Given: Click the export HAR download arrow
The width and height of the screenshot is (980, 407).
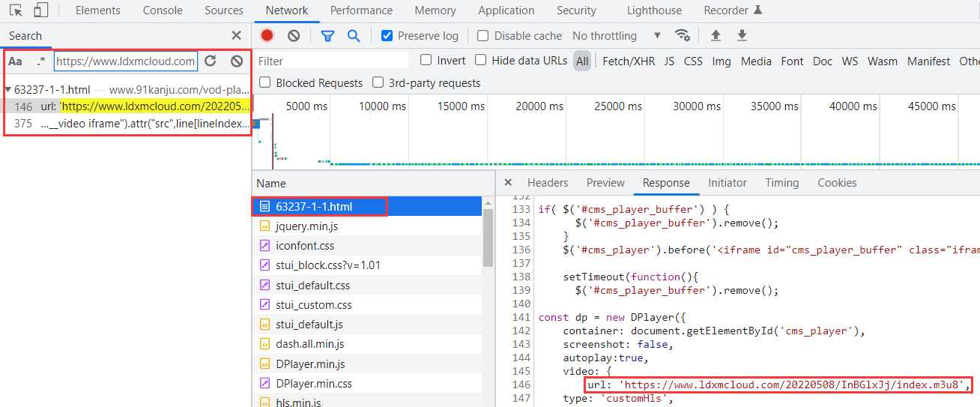Looking at the screenshot, I should coord(742,35).
